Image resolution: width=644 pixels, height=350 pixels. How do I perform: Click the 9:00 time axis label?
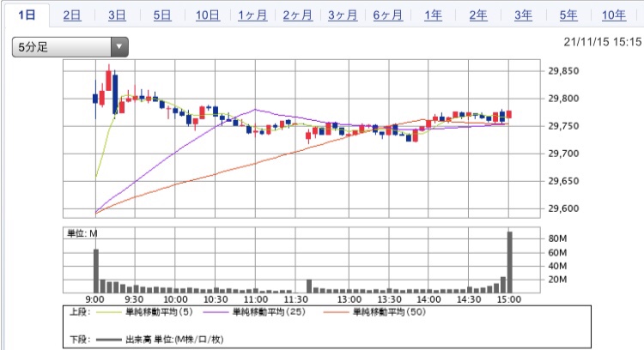(x=94, y=299)
